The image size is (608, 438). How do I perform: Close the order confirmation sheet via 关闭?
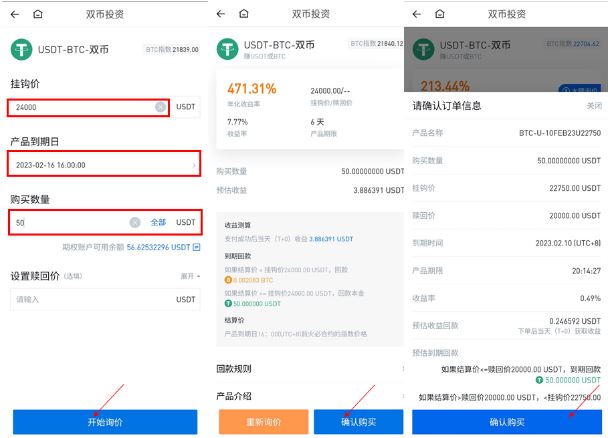[x=593, y=105]
